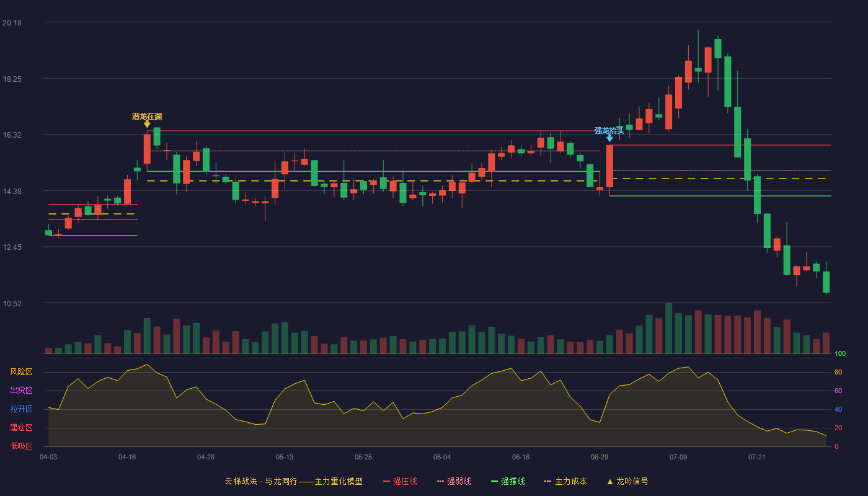The image size is (868, 496).
Task: Click the 04-28 date label
Action: pyautogui.click(x=206, y=457)
